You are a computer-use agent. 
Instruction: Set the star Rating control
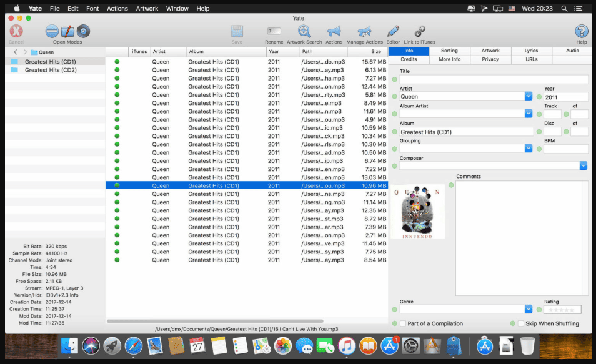pyautogui.click(x=562, y=310)
